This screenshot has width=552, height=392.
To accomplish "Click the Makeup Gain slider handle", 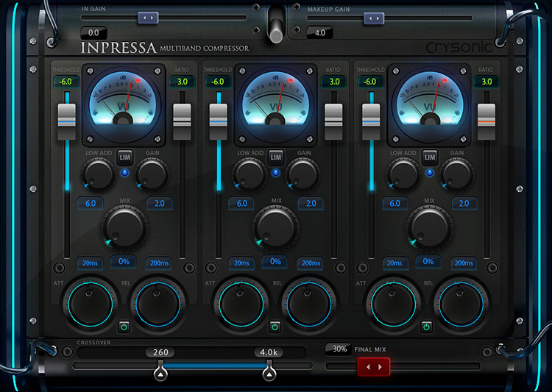I will (374, 18).
